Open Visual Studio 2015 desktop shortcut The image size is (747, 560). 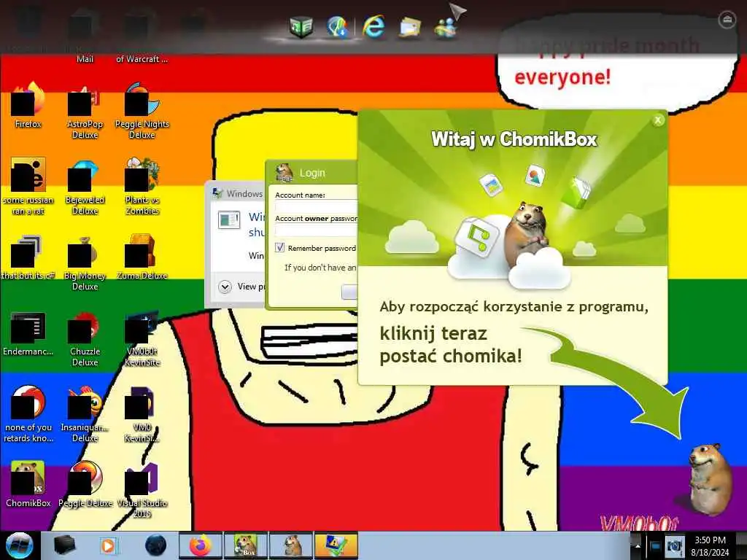[x=142, y=491]
